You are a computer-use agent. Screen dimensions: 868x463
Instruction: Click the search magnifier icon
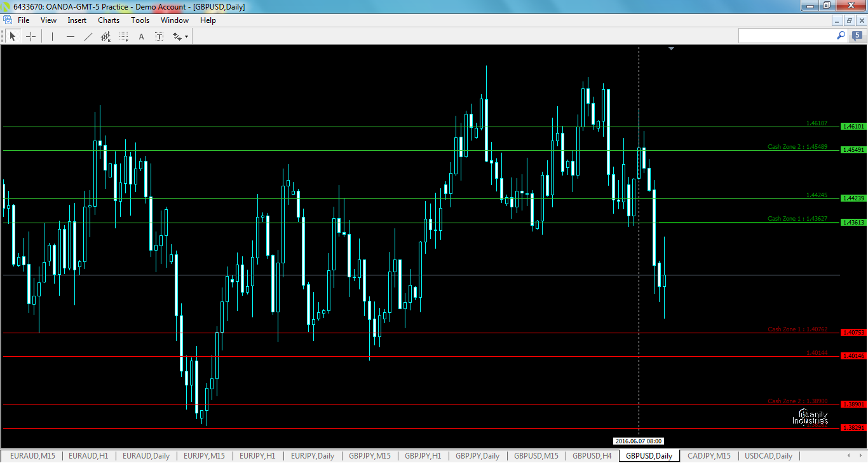pyautogui.click(x=841, y=36)
